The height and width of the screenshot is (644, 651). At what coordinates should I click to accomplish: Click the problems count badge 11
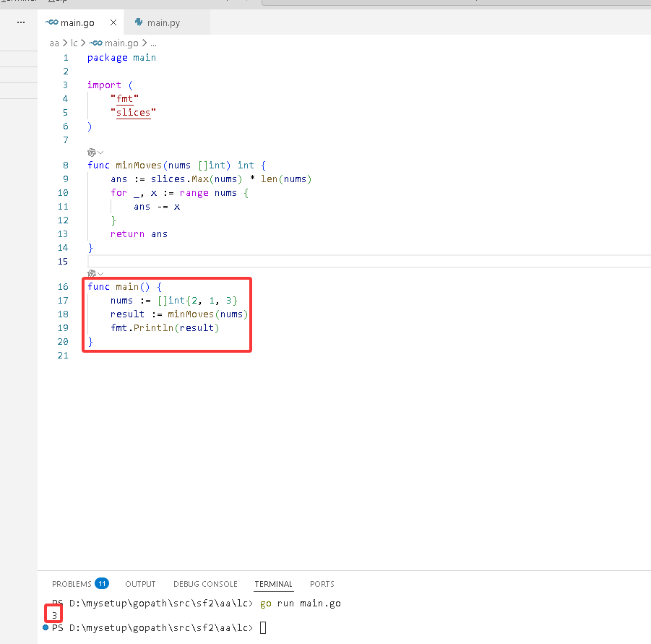[x=102, y=583]
